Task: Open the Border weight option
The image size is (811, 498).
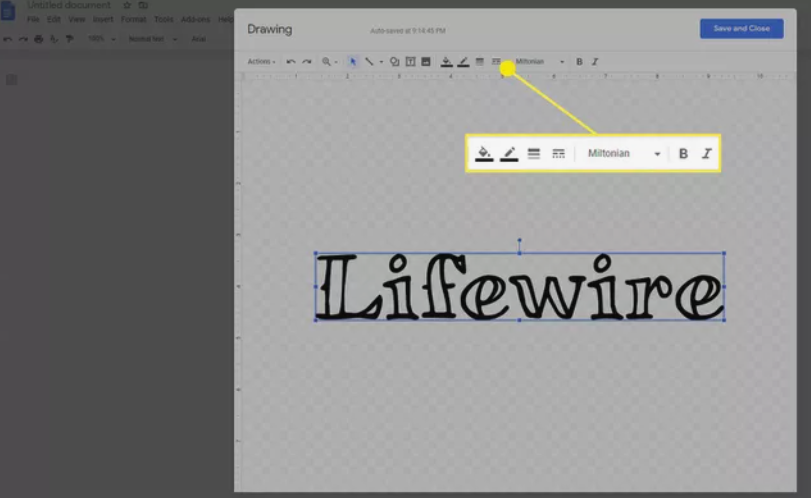Action: 480,62
